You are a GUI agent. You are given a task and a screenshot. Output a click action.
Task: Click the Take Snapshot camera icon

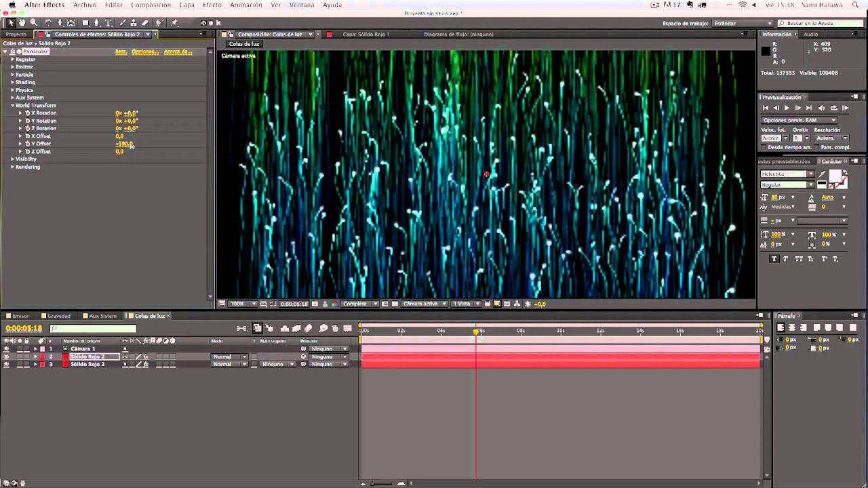tap(315, 304)
